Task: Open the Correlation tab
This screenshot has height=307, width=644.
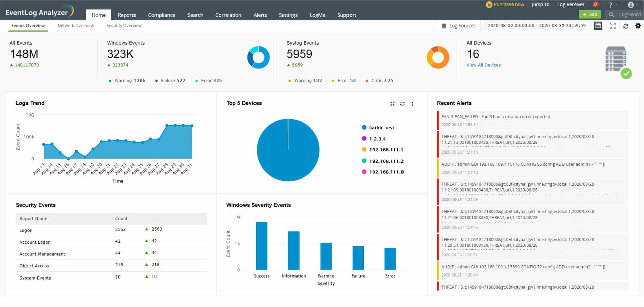Action: [x=228, y=15]
